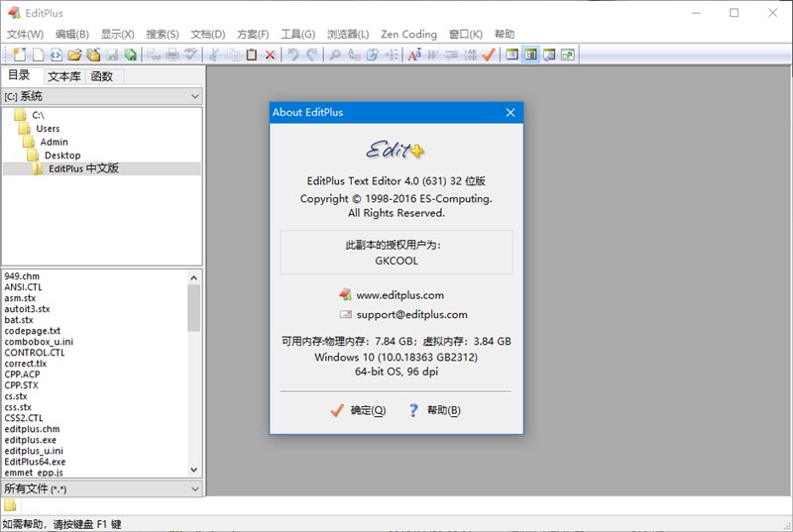Click the folder icon in bottom document bar
793x532 pixels.
click(x=10, y=504)
